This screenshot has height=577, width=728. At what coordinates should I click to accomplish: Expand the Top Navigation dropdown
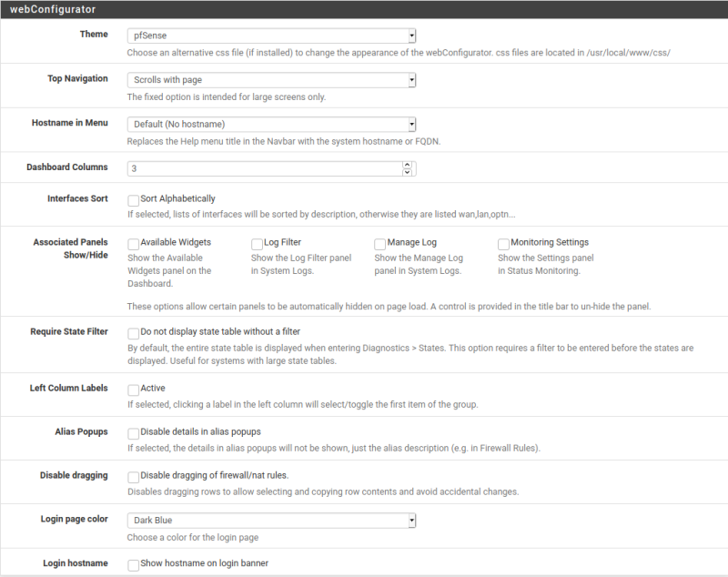[x=271, y=80]
